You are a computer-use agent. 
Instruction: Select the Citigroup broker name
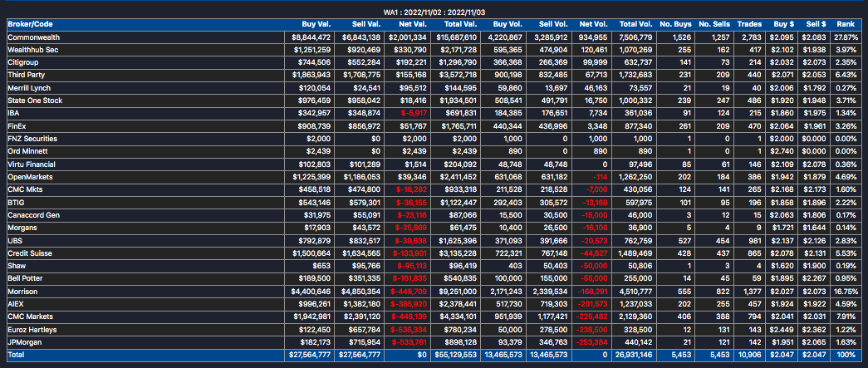point(23,62)
